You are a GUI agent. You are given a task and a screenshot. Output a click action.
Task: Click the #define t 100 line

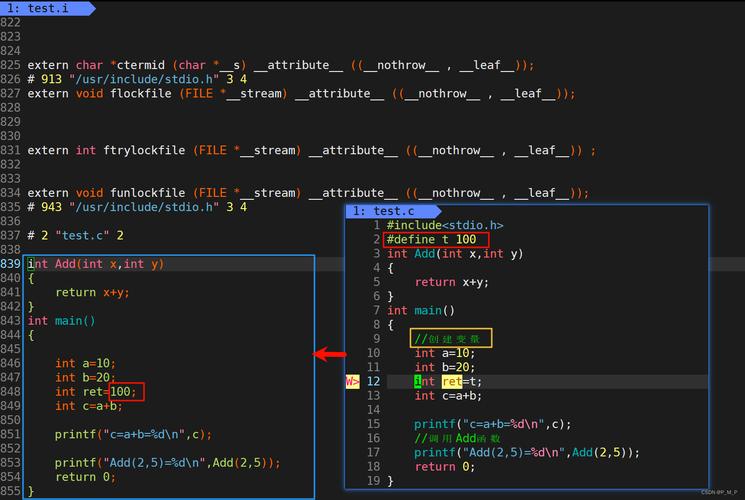[x=436, y=240]
